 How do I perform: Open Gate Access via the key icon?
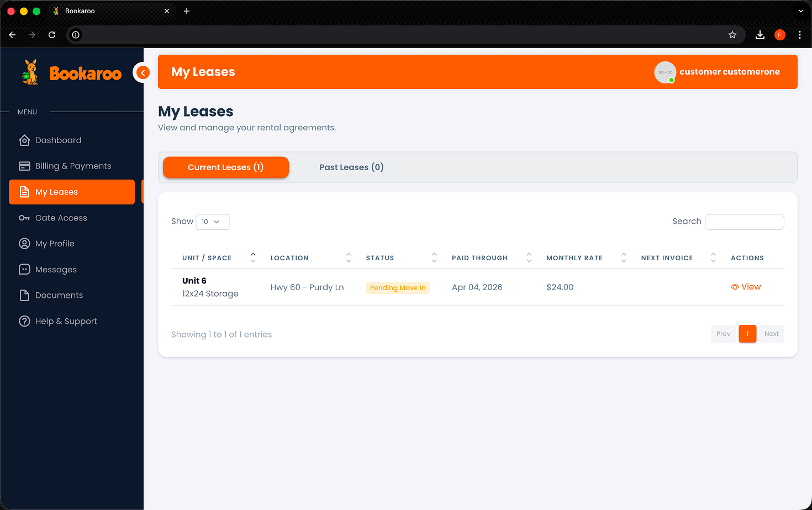coord(24,218)
